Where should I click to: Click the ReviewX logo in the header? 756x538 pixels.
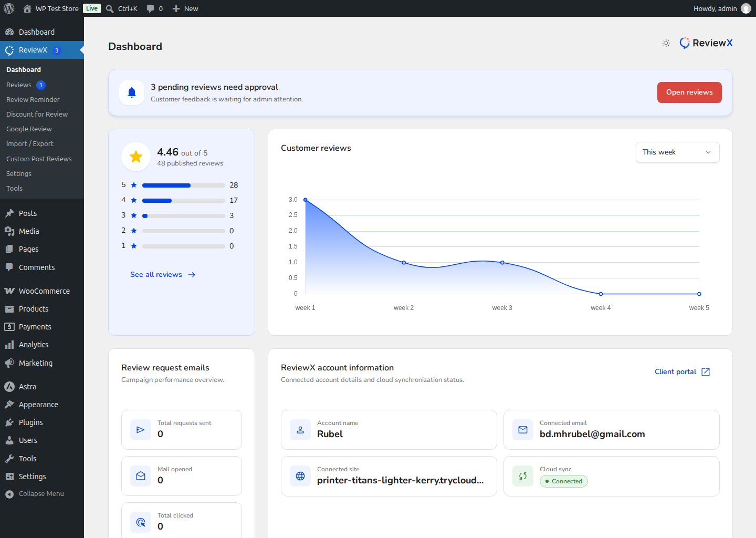[x=706, y=43]
